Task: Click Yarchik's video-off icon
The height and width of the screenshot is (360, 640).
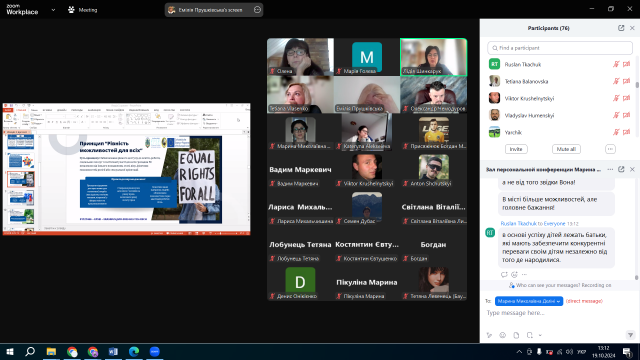Action: coord(627,132)
